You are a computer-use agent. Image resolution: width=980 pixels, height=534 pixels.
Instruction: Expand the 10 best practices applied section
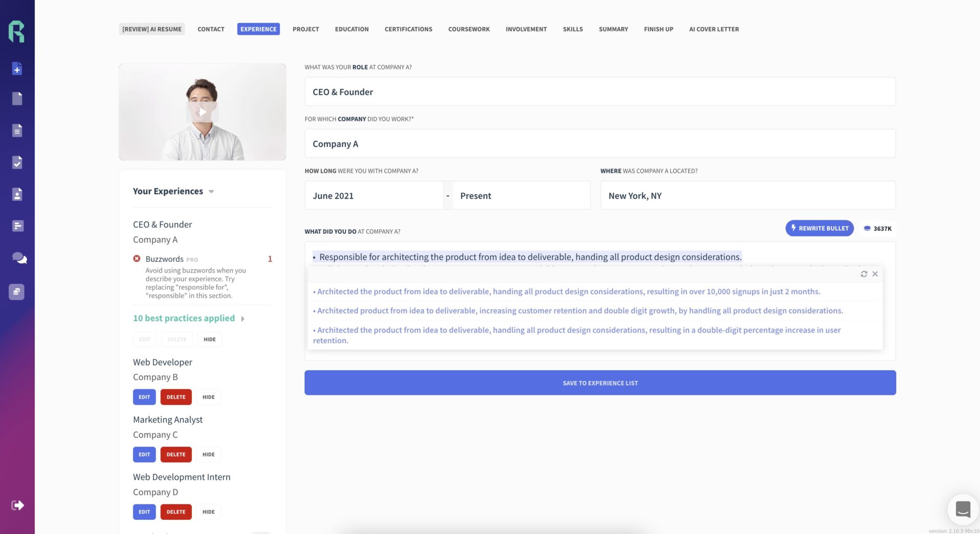(243, 318)
